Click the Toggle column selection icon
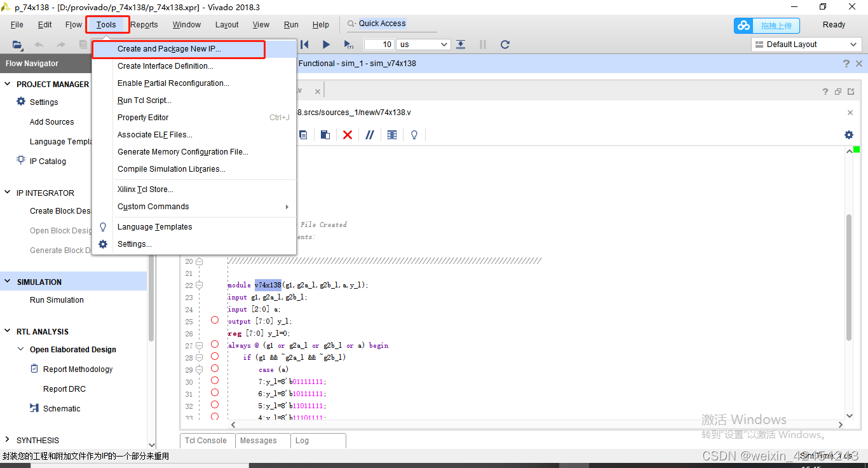This screenshot has height=468, width=868. tap(392, 135)
